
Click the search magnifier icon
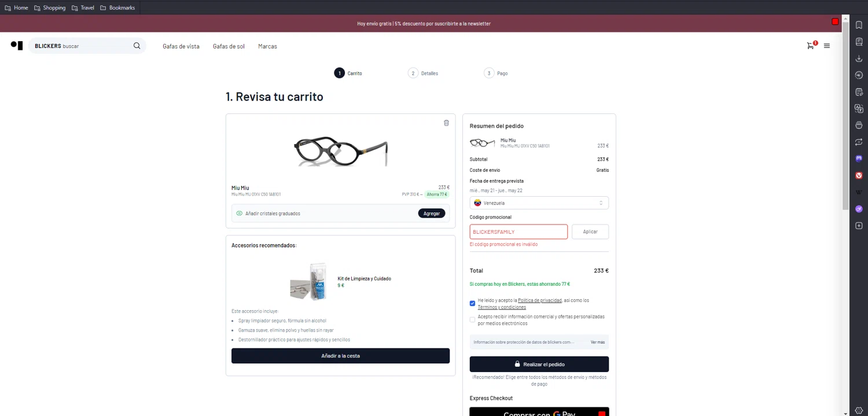coord(137,46)
